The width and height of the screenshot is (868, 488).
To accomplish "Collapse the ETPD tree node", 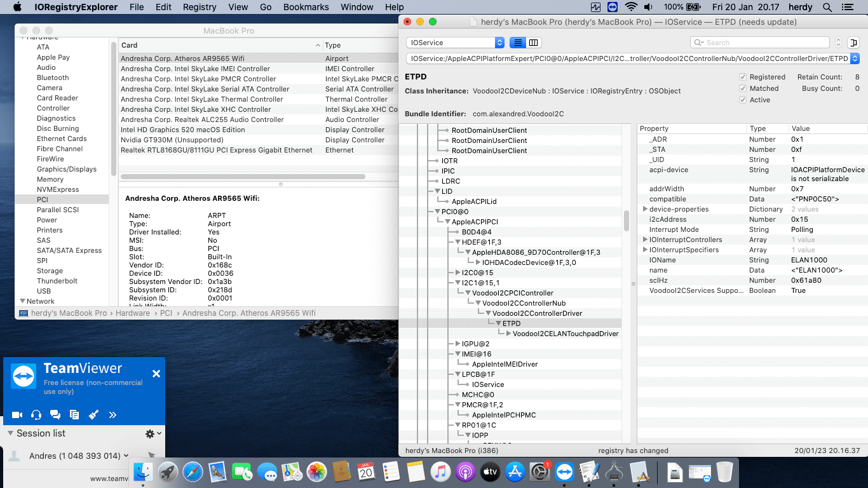I will (x=498, y=323).
